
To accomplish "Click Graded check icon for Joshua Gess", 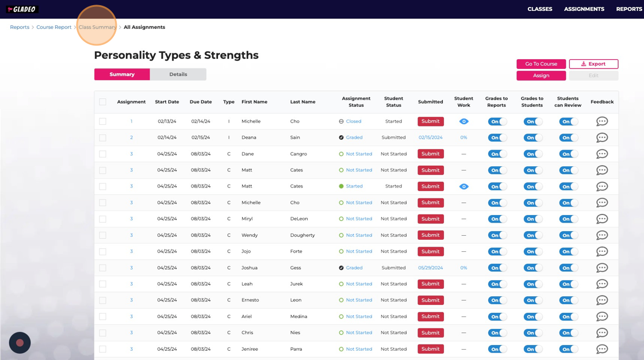I will point(341,268).
